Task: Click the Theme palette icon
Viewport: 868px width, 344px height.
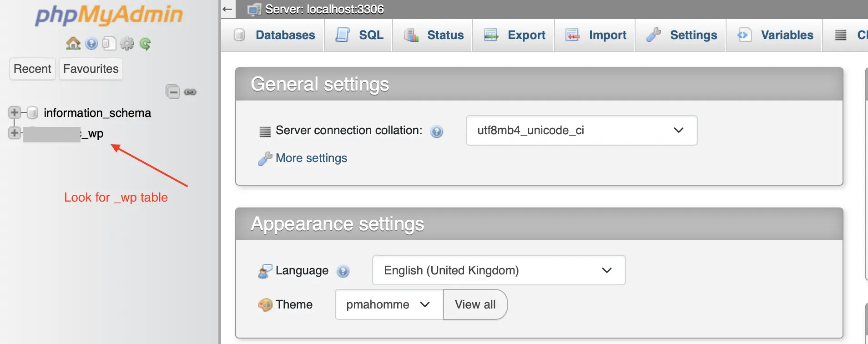Action: 265,304
